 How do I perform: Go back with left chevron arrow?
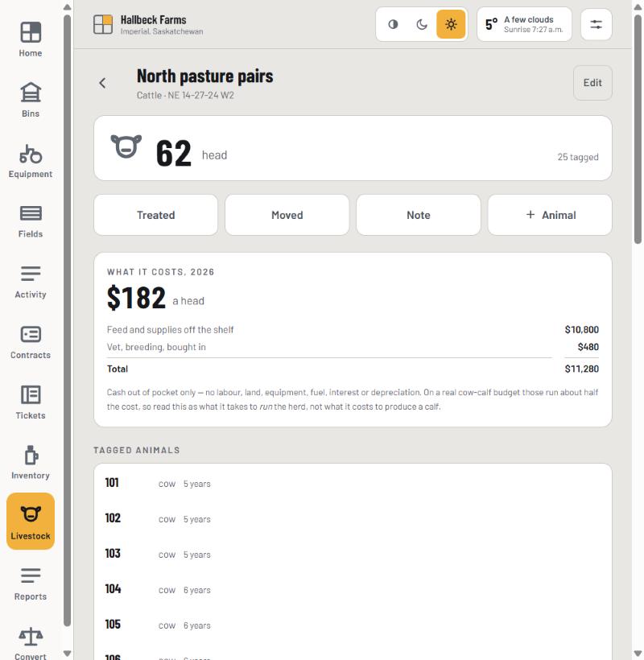pos(102,83)
